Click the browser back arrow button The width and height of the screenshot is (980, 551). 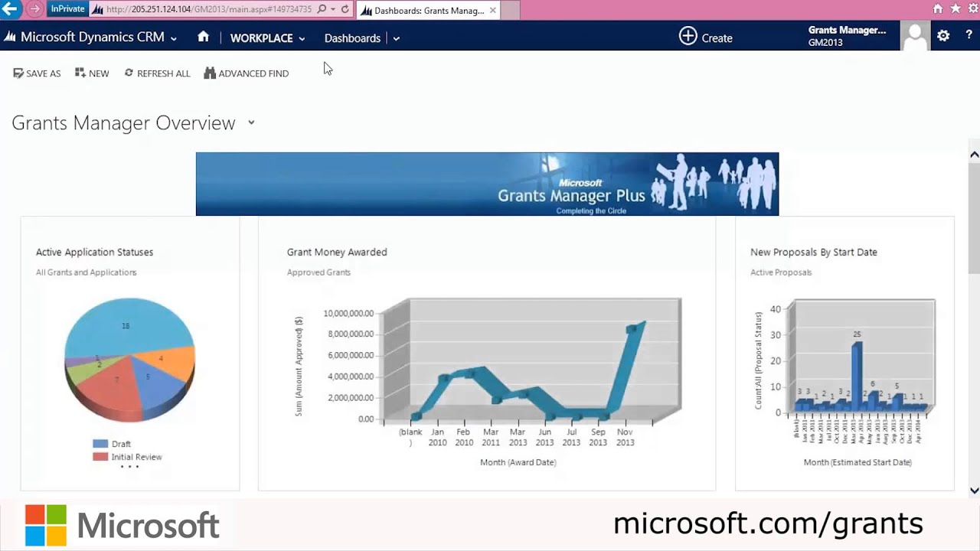click(x=10, y=9)
